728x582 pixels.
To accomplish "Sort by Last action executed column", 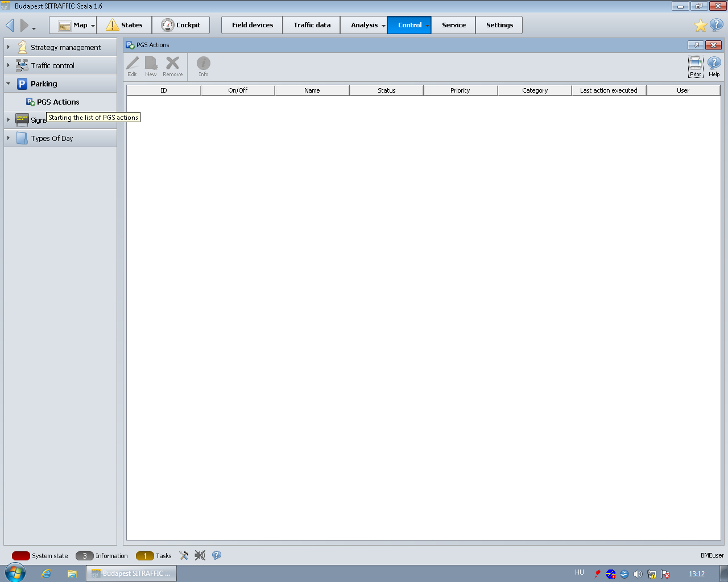I will pos(609,90).
